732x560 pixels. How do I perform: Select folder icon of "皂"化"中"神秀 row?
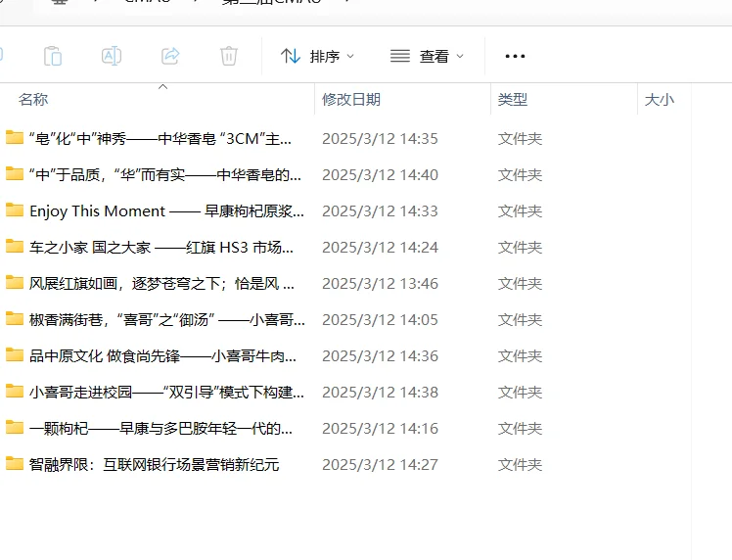pyautogui.click(x=15, y=138)
